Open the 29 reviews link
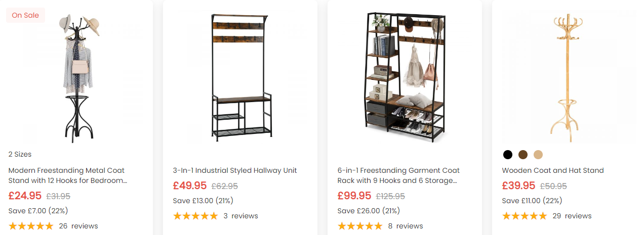 [x=572, y=216]
